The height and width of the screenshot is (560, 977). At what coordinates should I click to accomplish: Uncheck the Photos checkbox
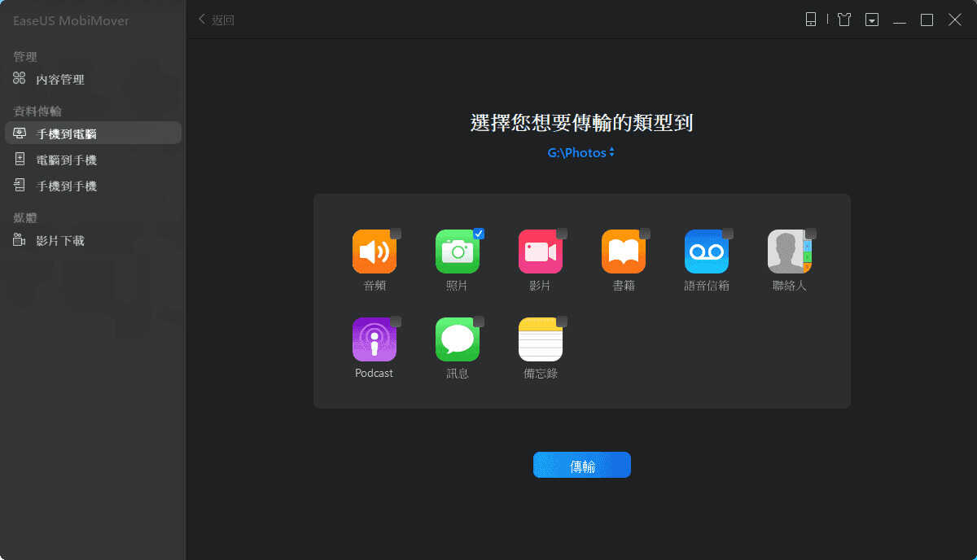[479, 234]
